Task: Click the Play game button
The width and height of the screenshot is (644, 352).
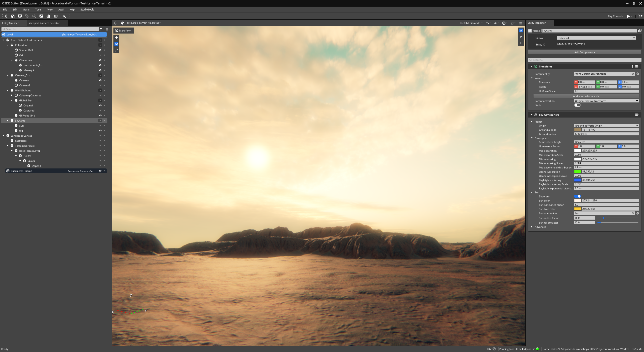Action: [x=628, y=16]
